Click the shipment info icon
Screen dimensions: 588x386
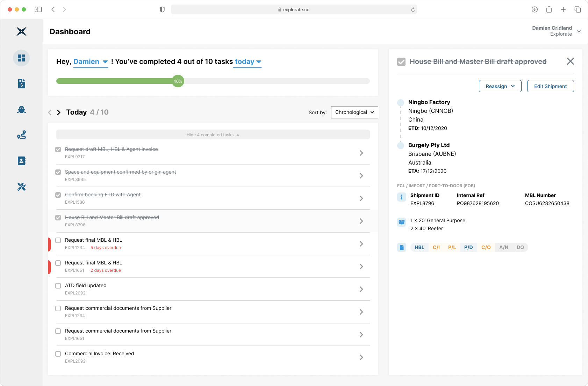click(401, 197)
